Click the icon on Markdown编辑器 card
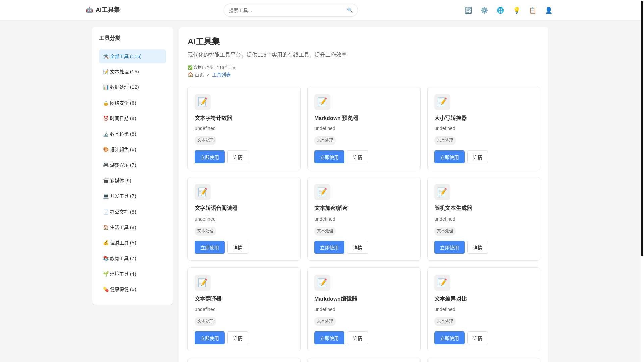The height and width of the screenshot is (362, 644). 322,283
